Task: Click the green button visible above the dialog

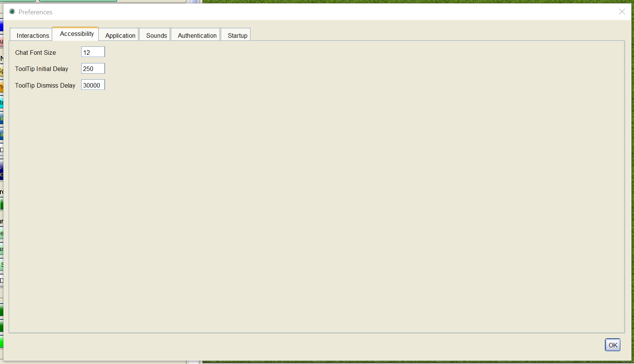Action: point(77,1)
